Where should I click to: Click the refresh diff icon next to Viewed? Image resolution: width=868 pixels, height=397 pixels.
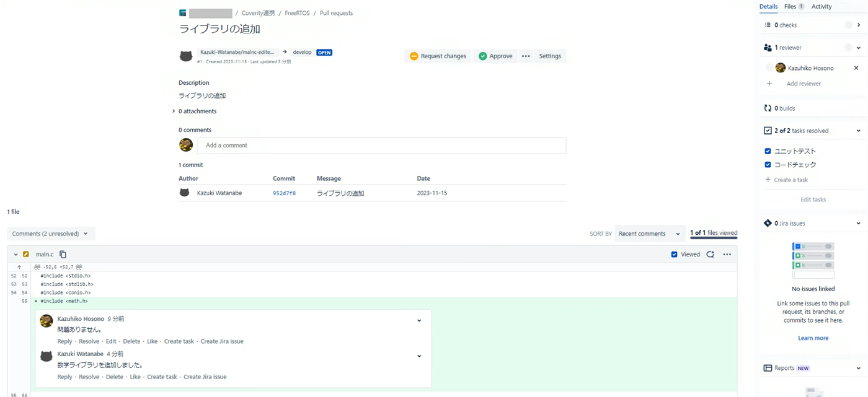coord(711,255)
